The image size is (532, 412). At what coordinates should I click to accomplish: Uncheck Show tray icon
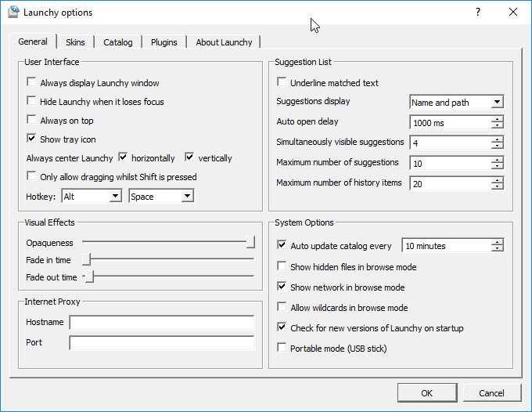[31, 138]
